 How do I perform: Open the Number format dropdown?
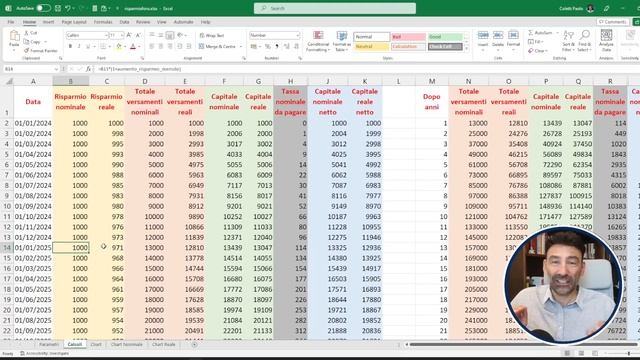pos(298,36)
